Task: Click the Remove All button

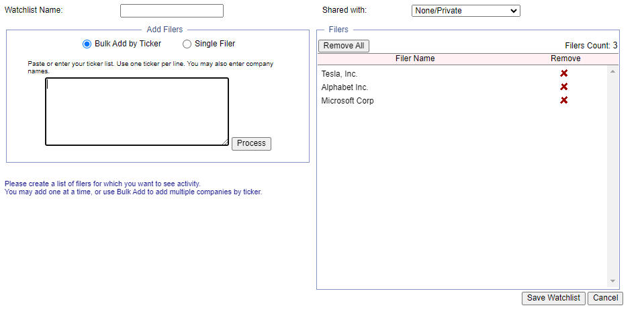Action: point(344,46)
